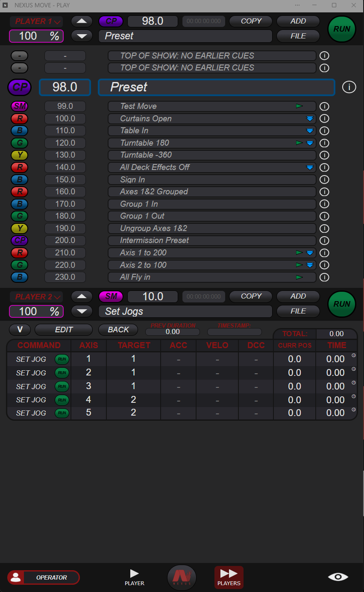Click the FILE button in Player 1
Viewport: 364px width, 592px height.
[298, 36]
